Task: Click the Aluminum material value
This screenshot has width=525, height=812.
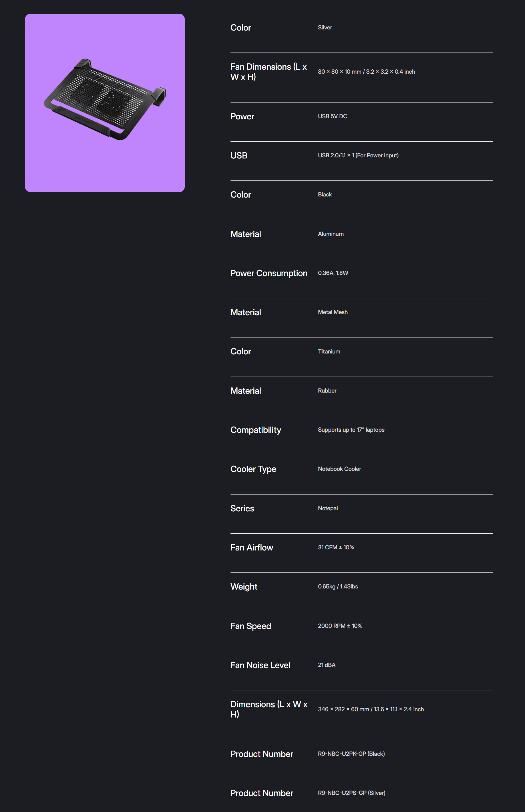Action: click(331, 234)
